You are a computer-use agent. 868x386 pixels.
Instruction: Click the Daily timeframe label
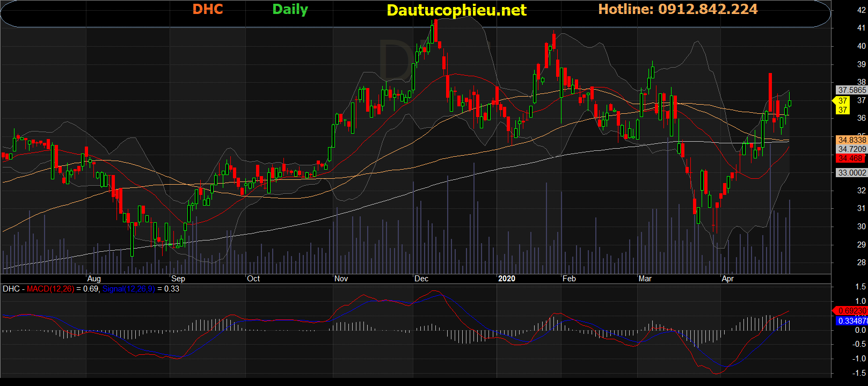pyautogui.click(x=290, y=10)
